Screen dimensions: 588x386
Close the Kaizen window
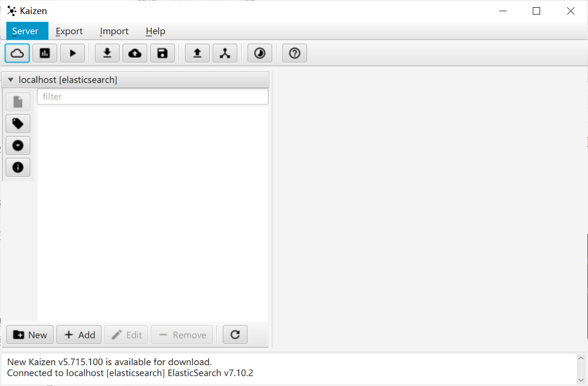click(x=571, y=11)
